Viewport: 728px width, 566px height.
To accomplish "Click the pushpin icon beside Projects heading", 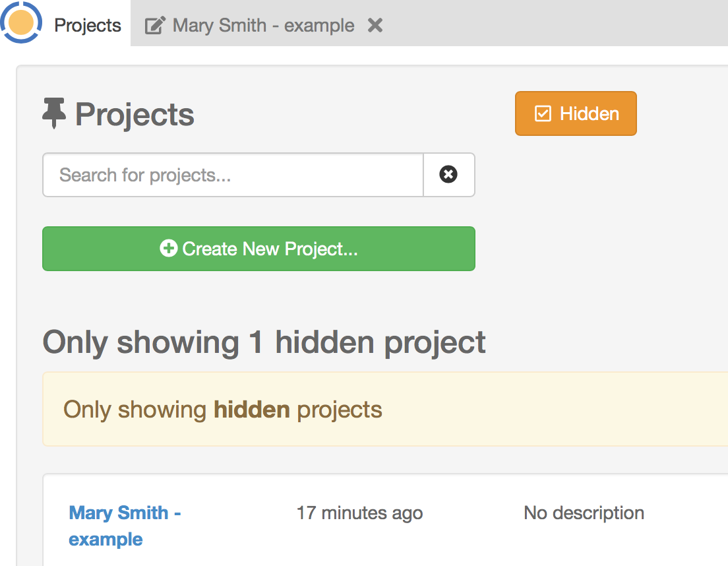I will pyautogui.click(x=54, y=113).
